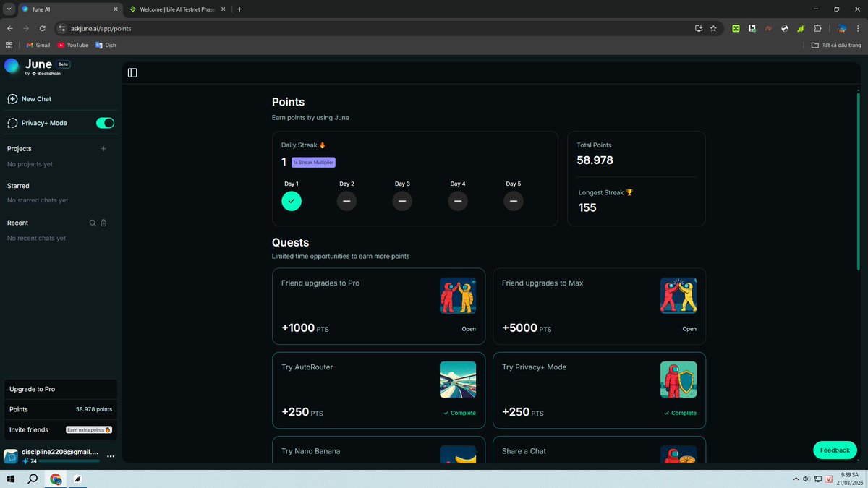Open the Feedback button

(835, 450)
